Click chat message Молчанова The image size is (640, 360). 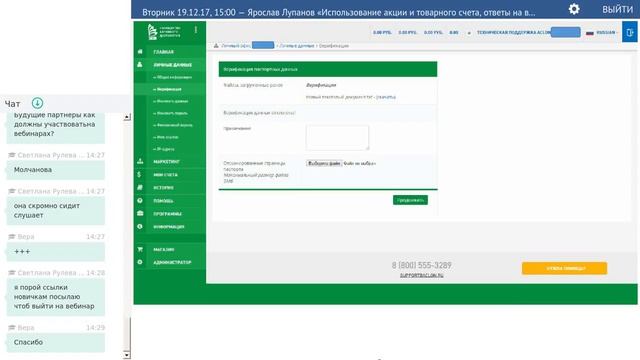tap(56, 170)
